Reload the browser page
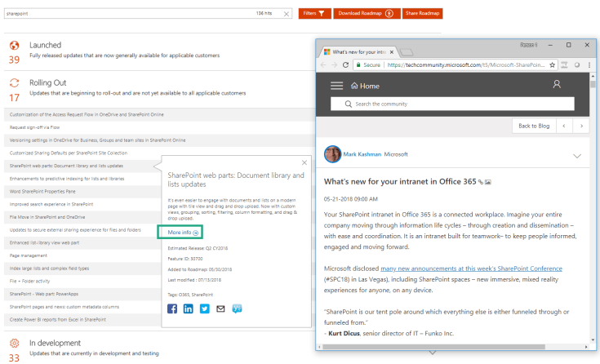The height and width of the screenshot is (364, 600). 347,64
